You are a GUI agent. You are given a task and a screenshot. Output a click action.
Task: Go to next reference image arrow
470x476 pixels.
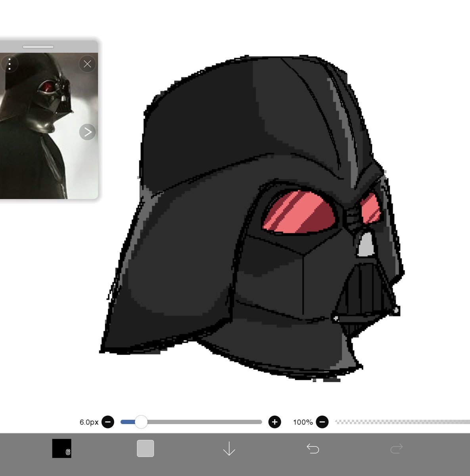(x=88, y=132)
